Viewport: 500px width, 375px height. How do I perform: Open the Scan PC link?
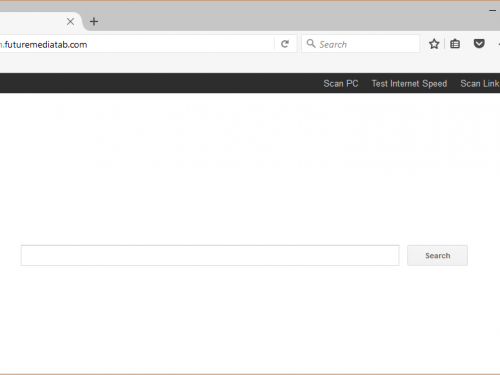point(341,83)
